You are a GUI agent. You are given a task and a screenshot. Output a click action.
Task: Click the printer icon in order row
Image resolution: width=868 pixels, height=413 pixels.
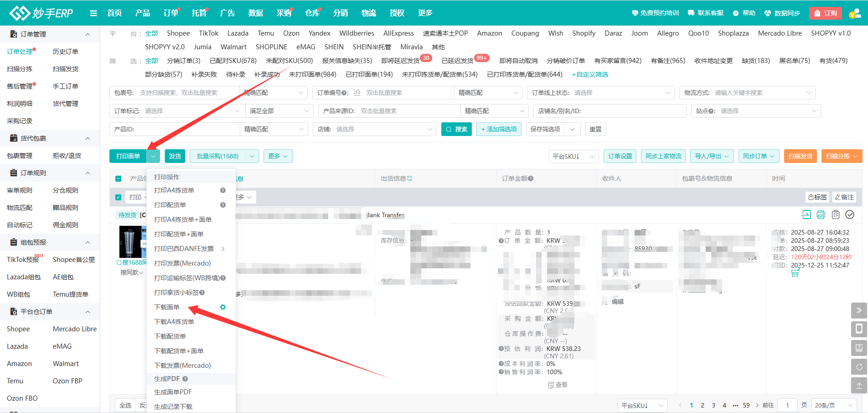pyautogui.click(x=821, y=214)
